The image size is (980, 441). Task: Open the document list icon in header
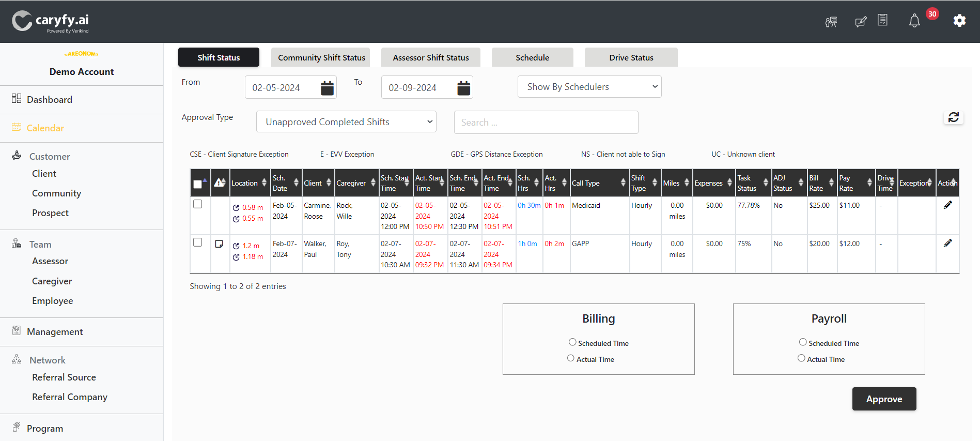click(882, 20)
